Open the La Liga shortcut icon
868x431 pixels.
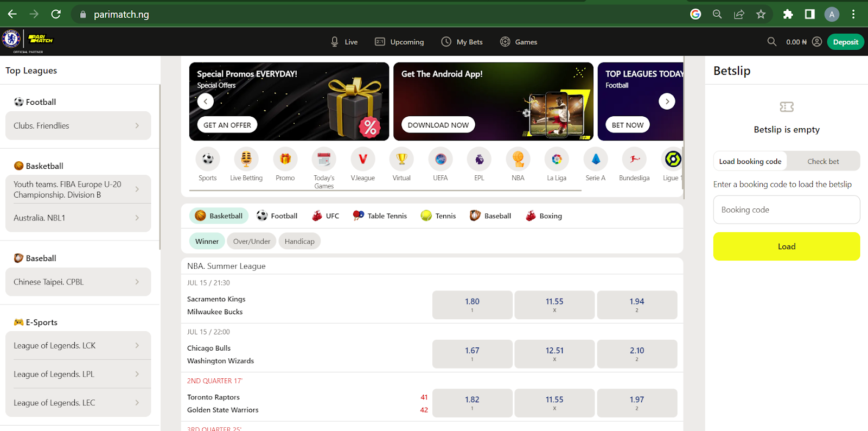coord(557,159)
